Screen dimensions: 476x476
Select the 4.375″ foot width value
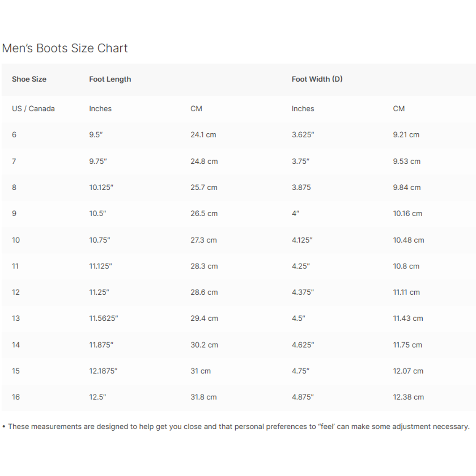click(x=303, y=292)
